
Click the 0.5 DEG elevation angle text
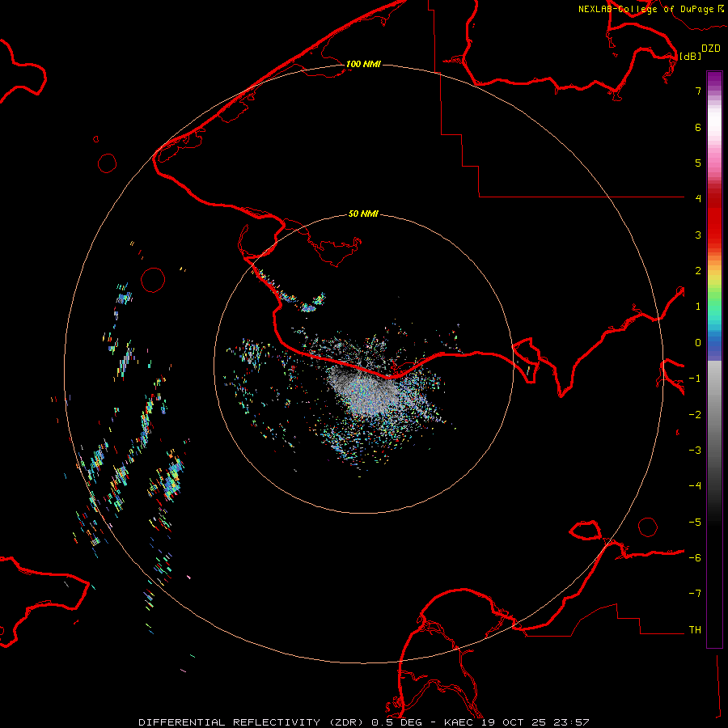396,722
